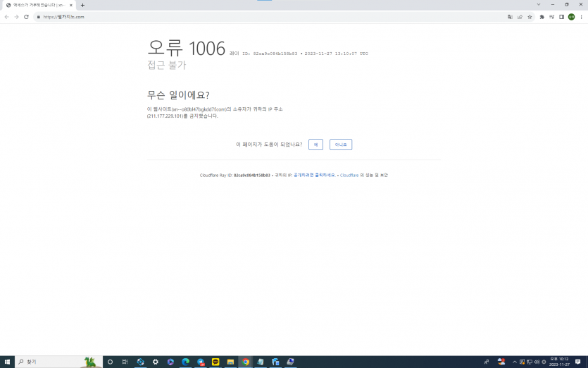Image resolution: width=588 pixels, height=368 pixels.
Task: Toggle the Chrome side panel
Action: click(x=561, y=17)
